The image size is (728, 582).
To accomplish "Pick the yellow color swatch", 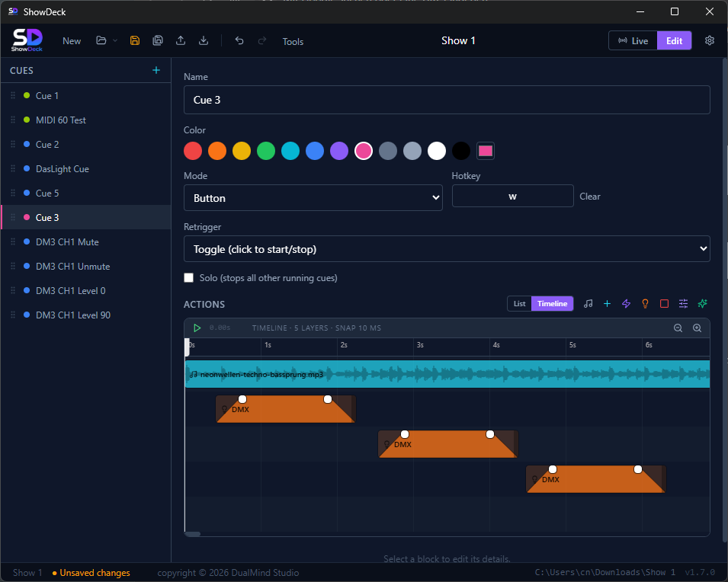I will click(x=242, y=151).
